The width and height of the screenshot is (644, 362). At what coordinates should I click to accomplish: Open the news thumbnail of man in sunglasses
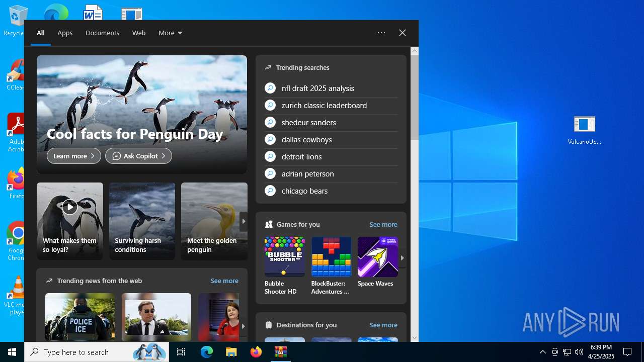click(156, 317)
